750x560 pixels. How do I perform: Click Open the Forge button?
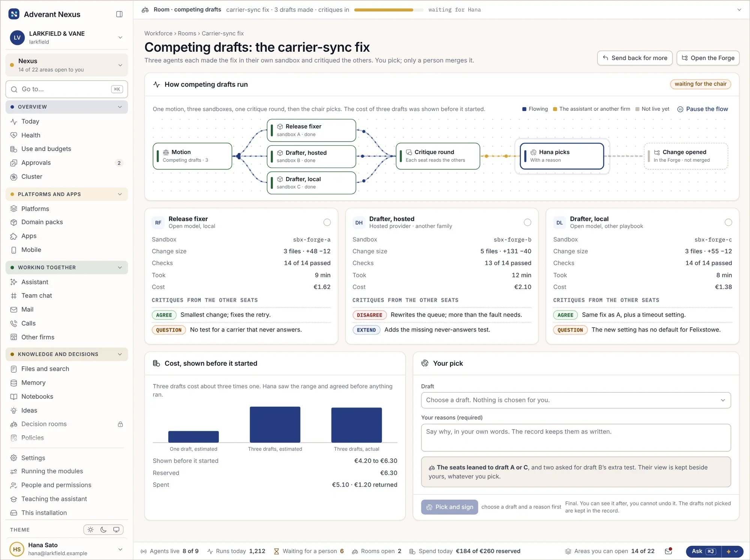pyautogui.click(x=708, y=58)
